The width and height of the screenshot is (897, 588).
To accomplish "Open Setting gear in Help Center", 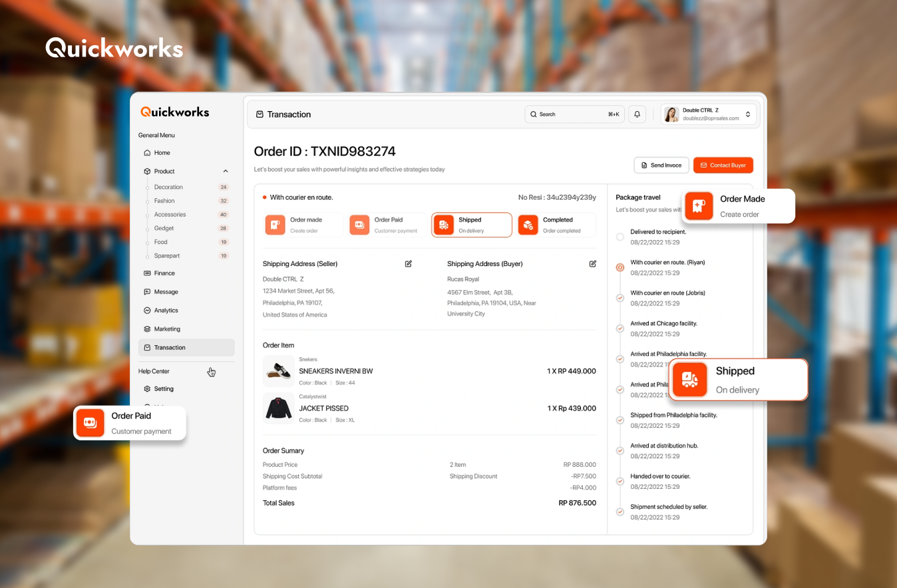I will [147, 389].
